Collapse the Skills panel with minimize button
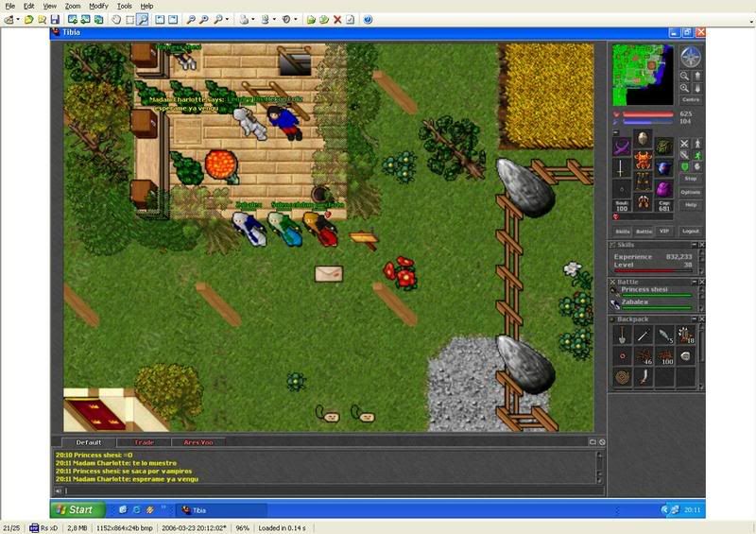The height and width of the screenshot is (534, 756). click(695, 245)
